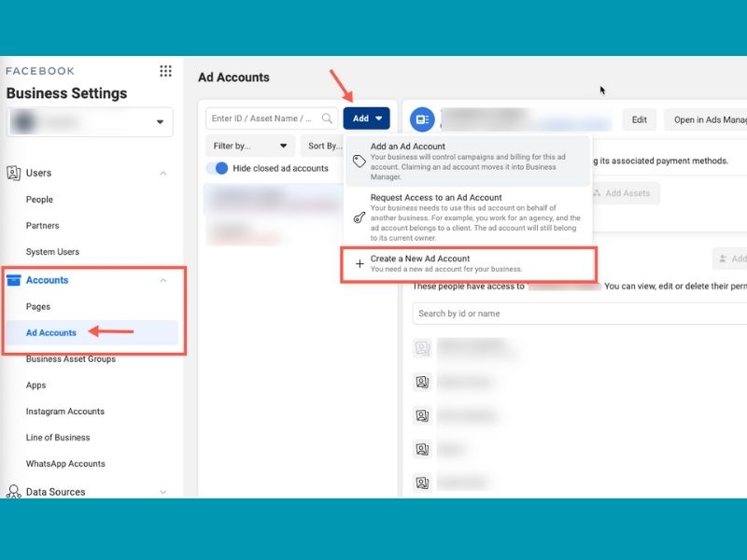Click the key icon beside Request Access
The width and height of the screenshot is (747, 560).
(x=359, y=217)
